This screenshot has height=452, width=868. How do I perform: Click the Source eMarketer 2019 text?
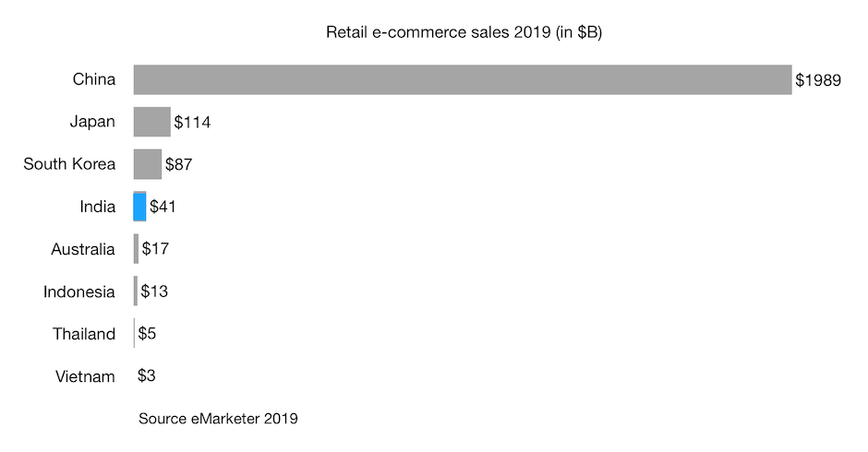pos(218,418)
